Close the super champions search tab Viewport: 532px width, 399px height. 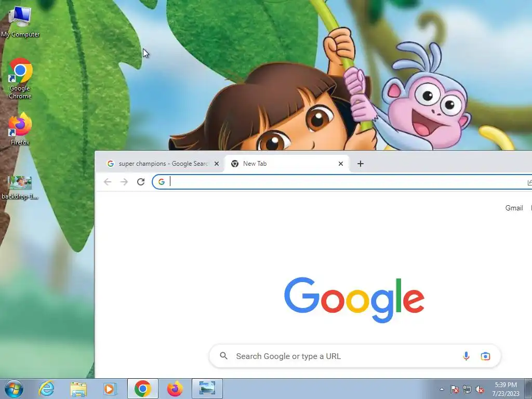point(217,164)
